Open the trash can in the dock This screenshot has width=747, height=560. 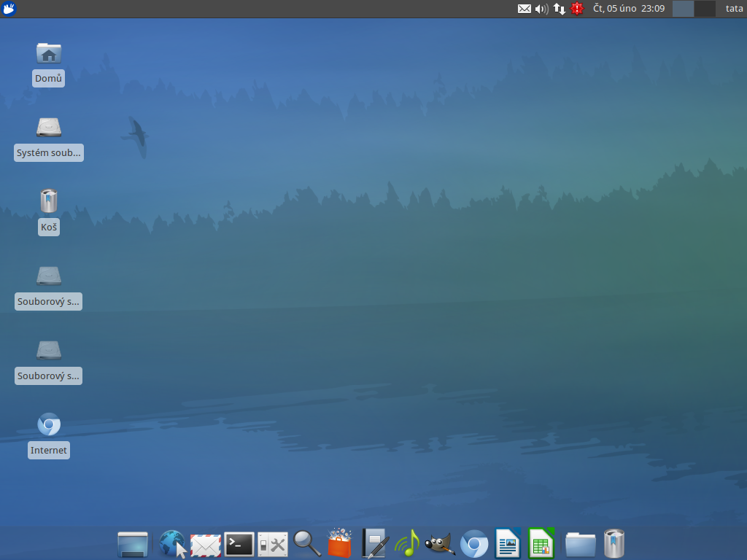614,543
